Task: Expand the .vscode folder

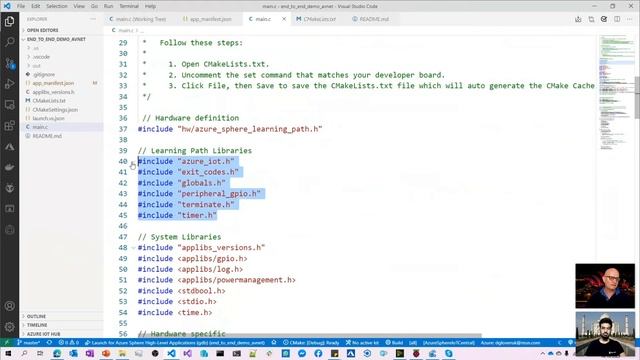Action: pyautogui.click(x=41, y=57)
